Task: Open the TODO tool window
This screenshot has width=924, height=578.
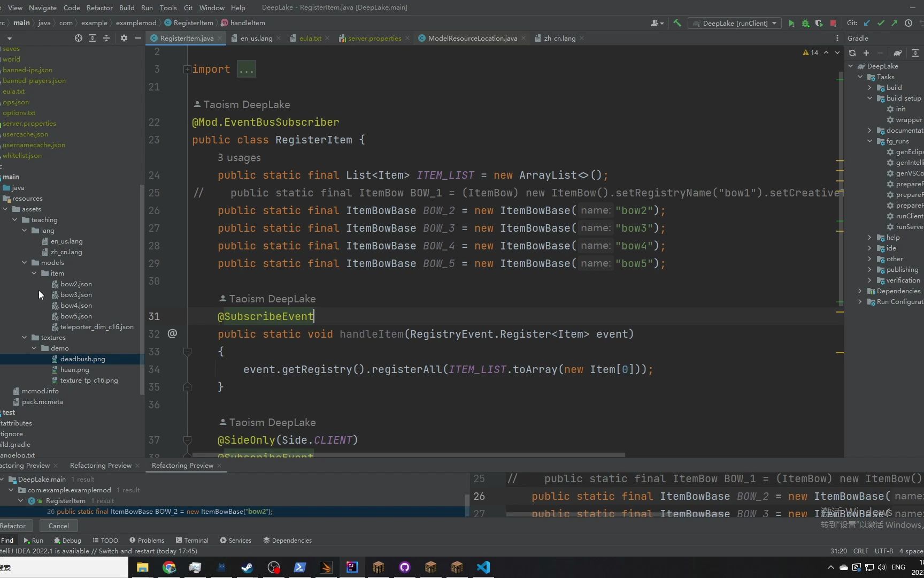Action: [105, 540]
